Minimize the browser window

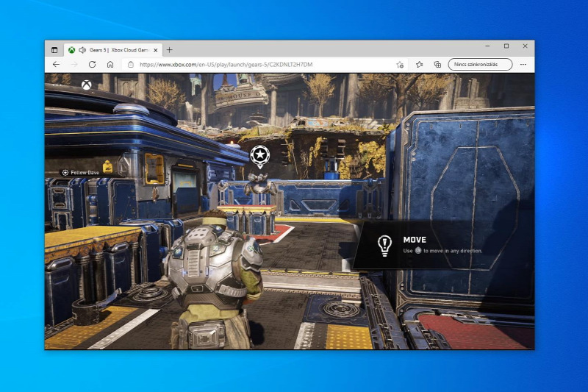click(x=487, y=46)
